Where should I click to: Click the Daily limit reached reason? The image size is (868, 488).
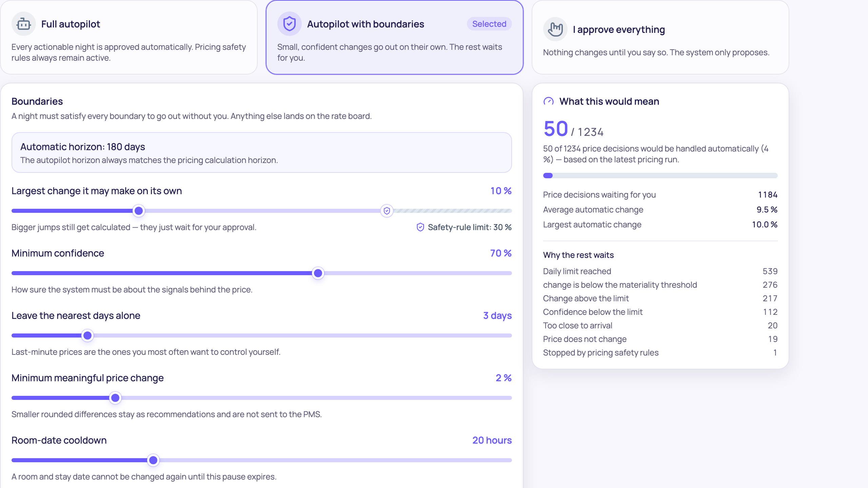(660, 271)
